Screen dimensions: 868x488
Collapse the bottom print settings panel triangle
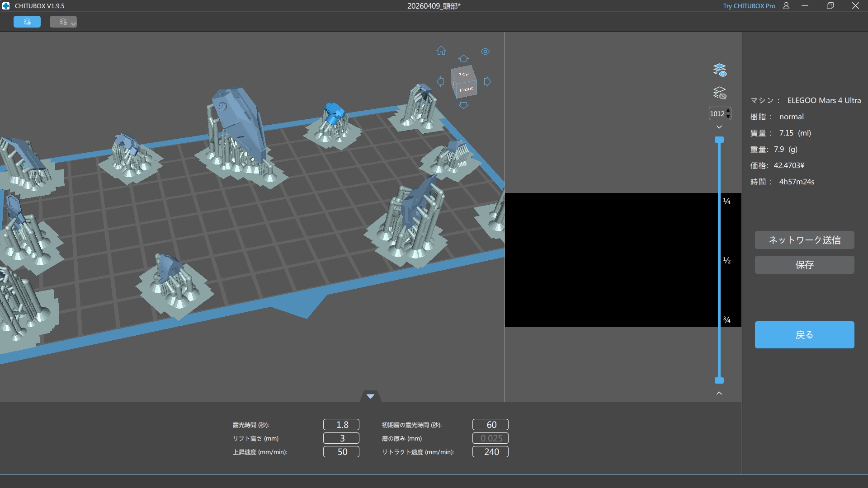(370, 396)
